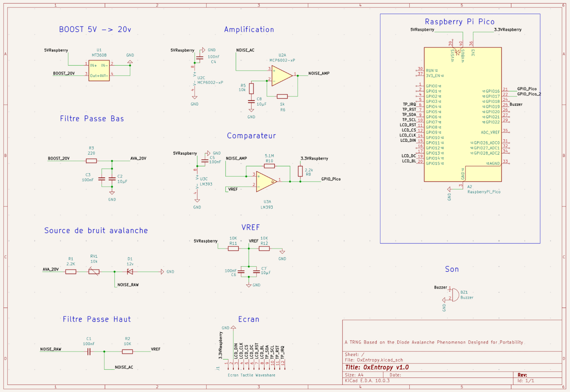Click the 'Comparateur' section title
The image size is (570, 392).
click(251, 136)
